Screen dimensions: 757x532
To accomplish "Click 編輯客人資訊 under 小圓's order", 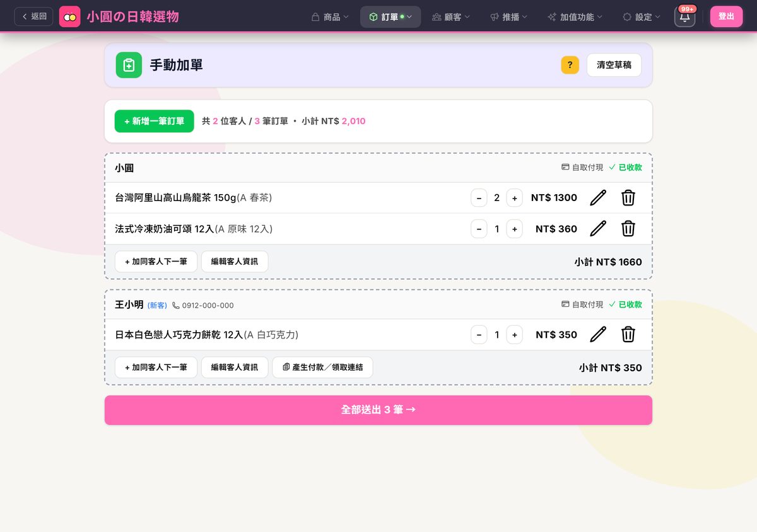I will coord(235,262).
